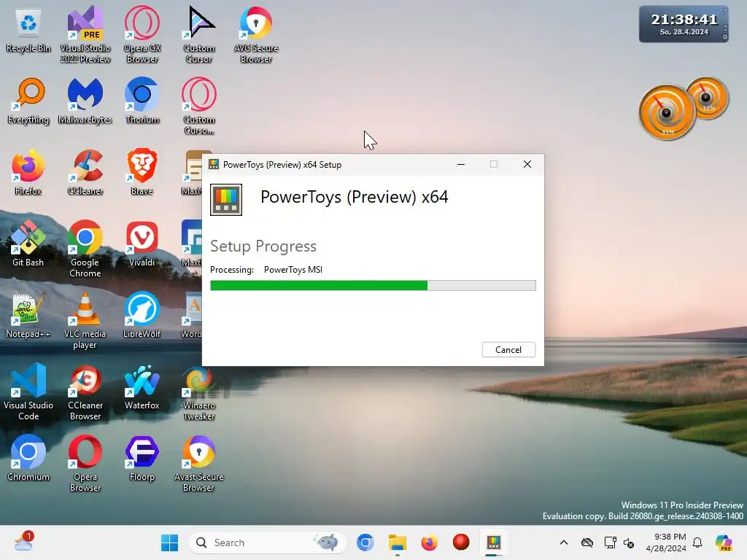Select the Everything search shortcut
Screen dimensions: 747x560
(x=28, y=101)
